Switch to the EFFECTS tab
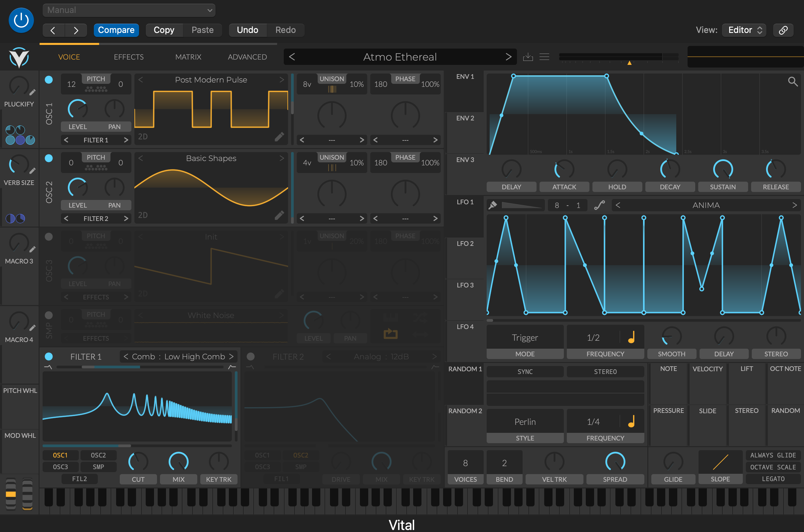This screenshot has width=804, height=532. click(129, 57)
